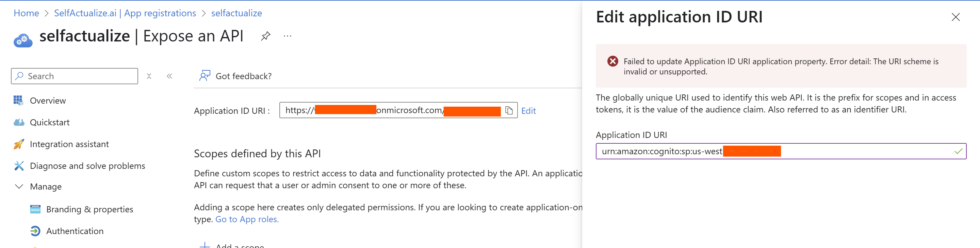Click the Authentication arrow icon

pos(35,231)
